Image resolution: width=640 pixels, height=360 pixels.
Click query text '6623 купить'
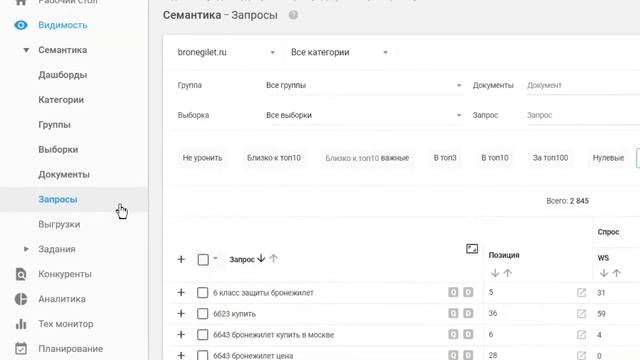pos(234,314)
